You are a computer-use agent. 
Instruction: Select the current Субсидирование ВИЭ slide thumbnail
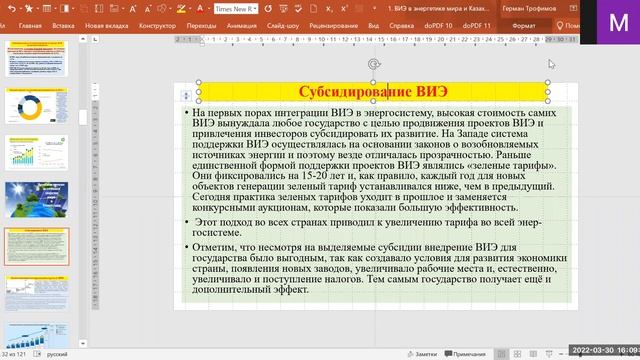[37, 247]
